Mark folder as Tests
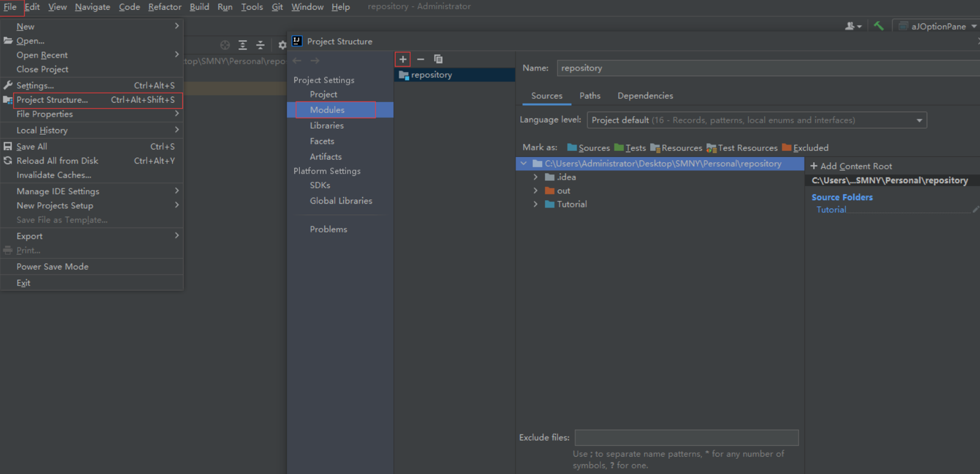Viewport: 980px width, 474px height. click(630, 148)
